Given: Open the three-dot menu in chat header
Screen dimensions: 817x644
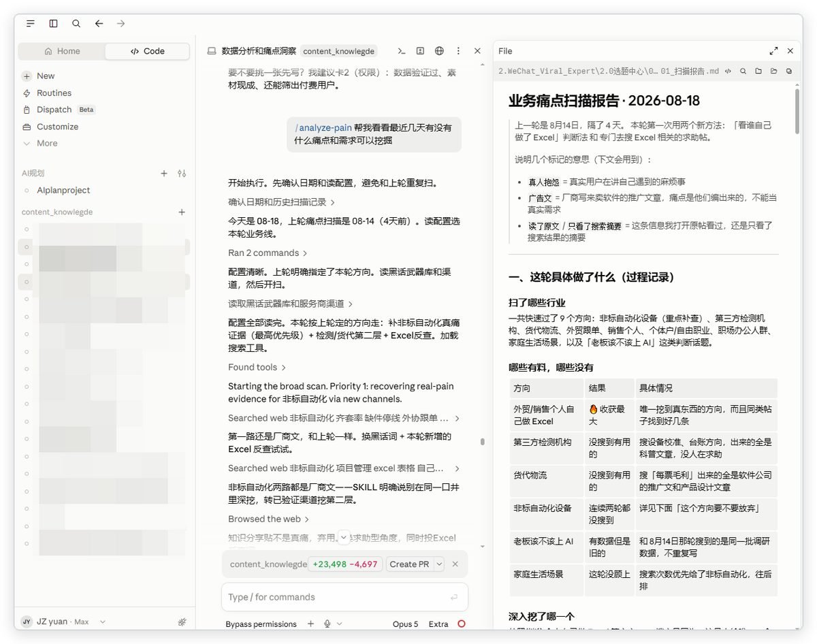Looking at the screenshot, I should pos(458,51).
